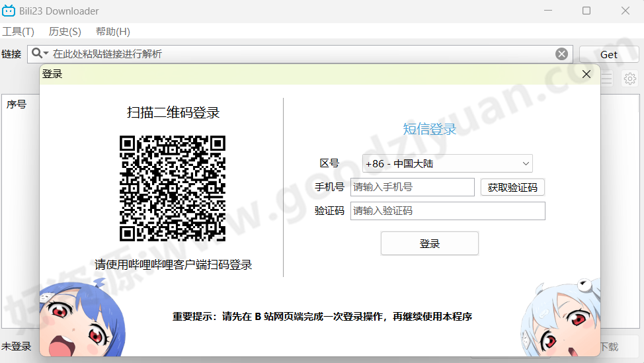Click the 扫描二维码登录 title text
Image resolution: width=644 pixels, height=363 pixels.
[x=173, y=112]
